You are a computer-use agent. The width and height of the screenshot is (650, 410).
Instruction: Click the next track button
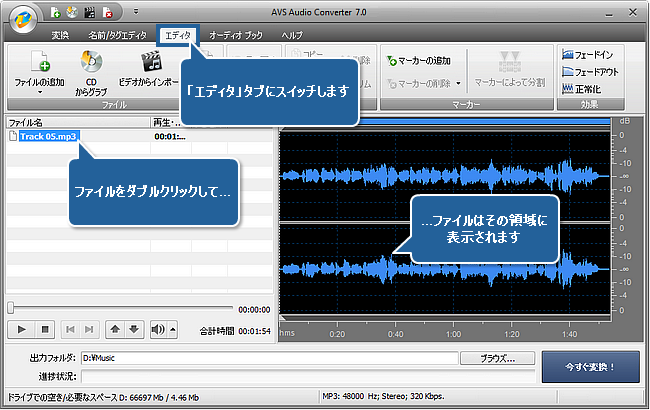pos(89,330)
